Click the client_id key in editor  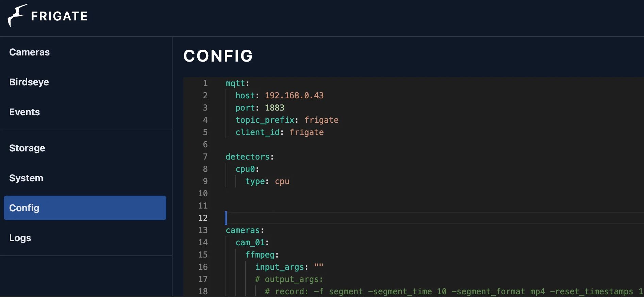pyautogui.click(x=258, y=132)
